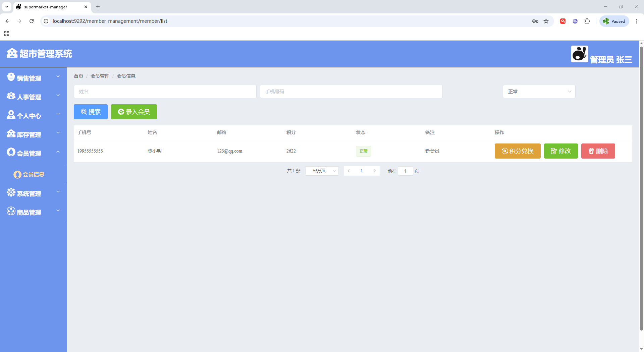Open the password manager key icon
Viewport: 644px width, 352px height.
pos(535,21)
